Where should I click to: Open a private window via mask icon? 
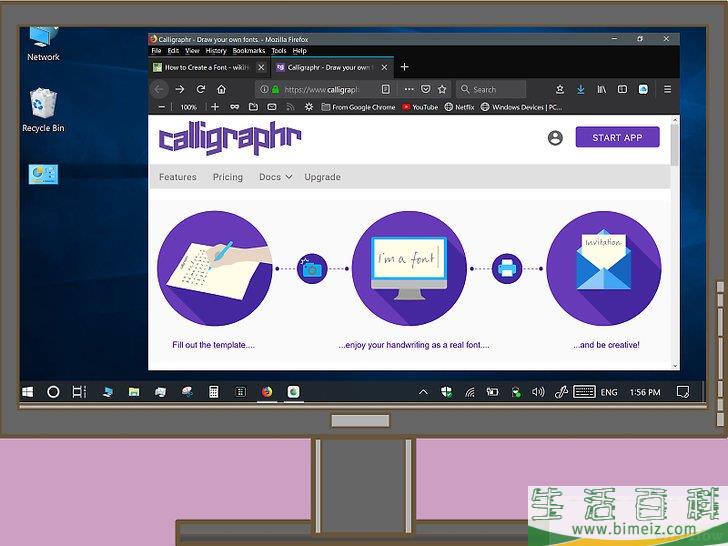(x=234, y=107)
